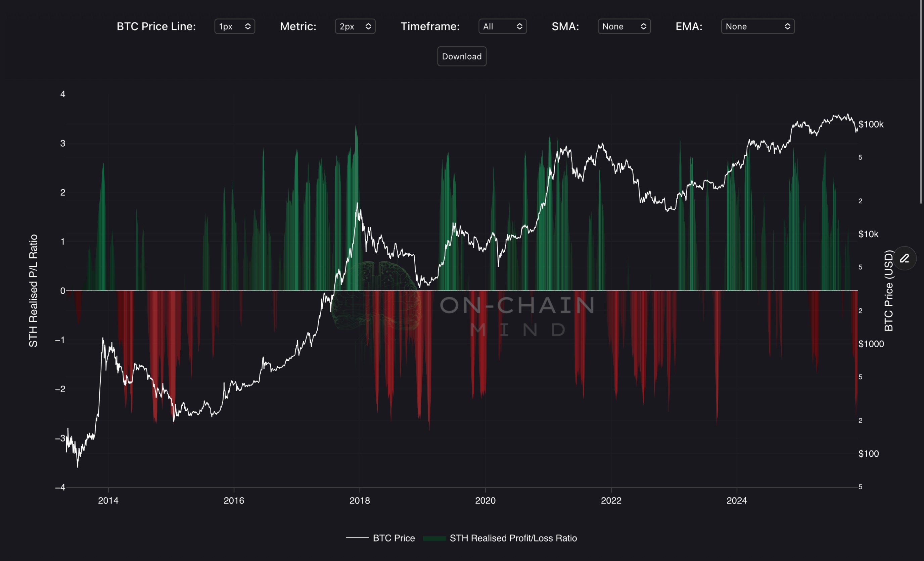The image size is (924, 561).
Task: Click the $100k right axis label
Action: [x=871, y=124]
